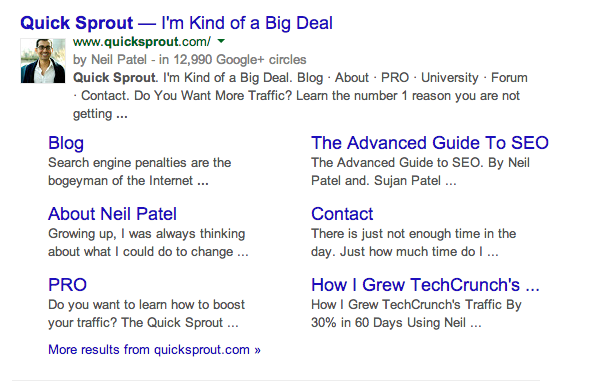Click the 'Growing up, I was always thinking' snippet

coord(148,243)
